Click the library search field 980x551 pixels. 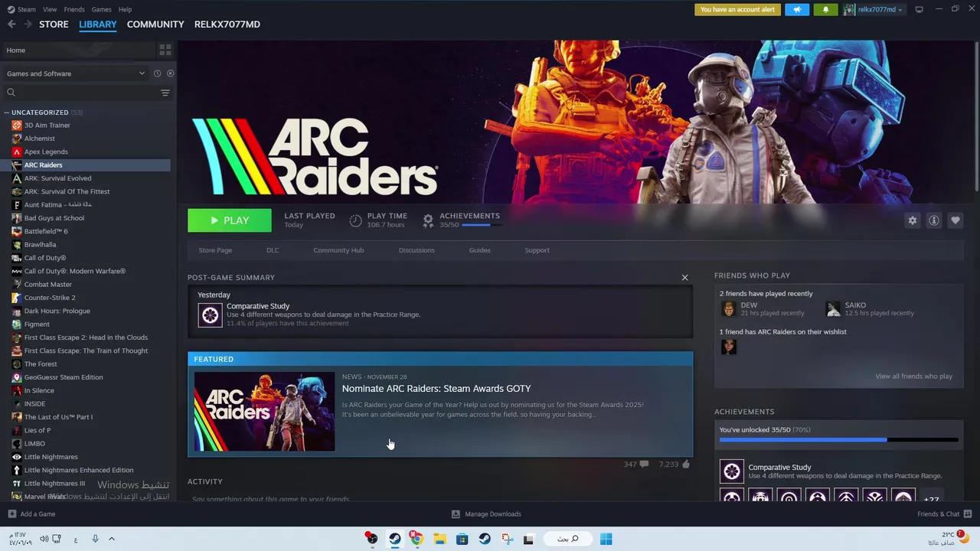tap(84, 93)
